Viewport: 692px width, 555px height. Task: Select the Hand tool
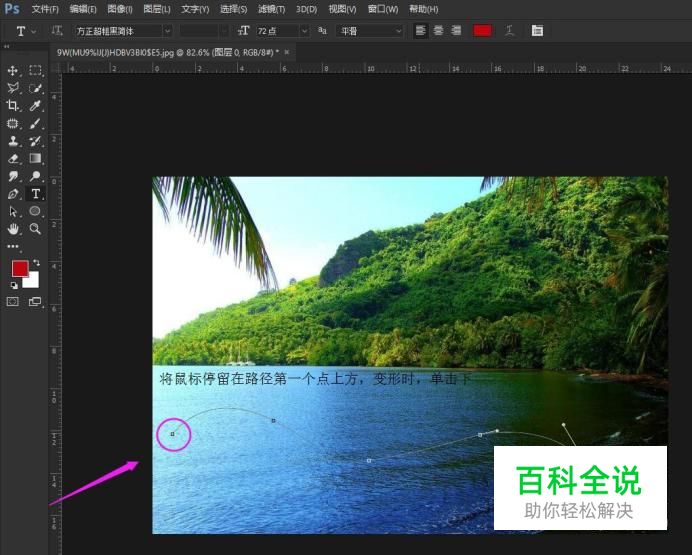[x=12, y=229]
